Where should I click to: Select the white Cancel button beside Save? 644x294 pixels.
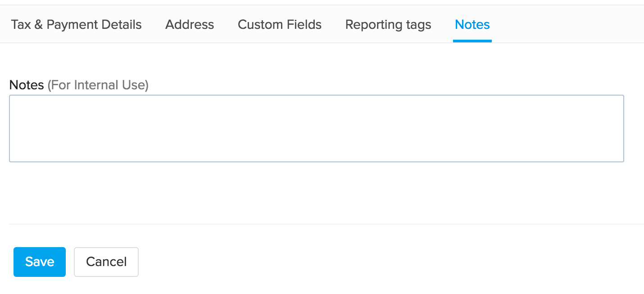(106, 262)
